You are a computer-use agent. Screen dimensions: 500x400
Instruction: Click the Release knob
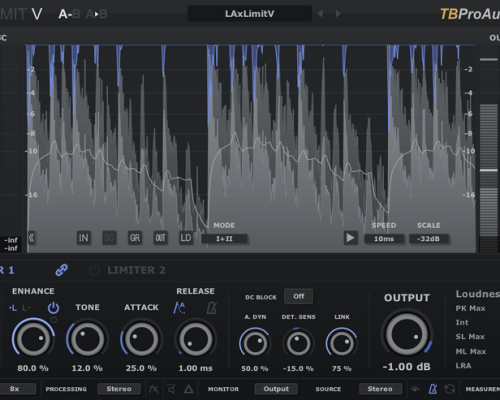(196, 339)
